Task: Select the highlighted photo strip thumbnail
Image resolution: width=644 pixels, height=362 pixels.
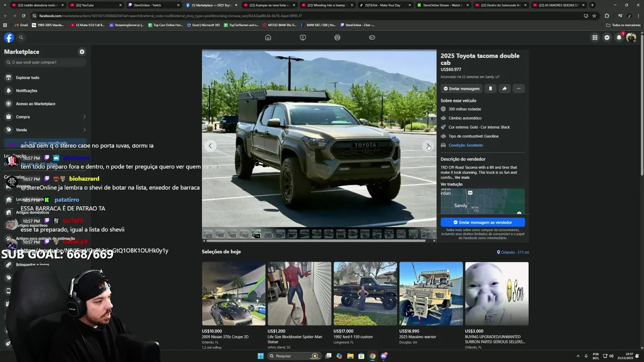Action: click(256, 234)
